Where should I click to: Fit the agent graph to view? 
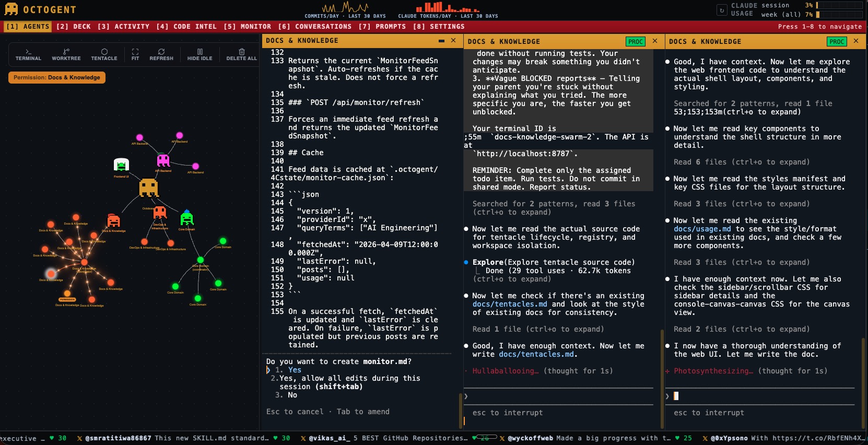(x=135, y=55)
